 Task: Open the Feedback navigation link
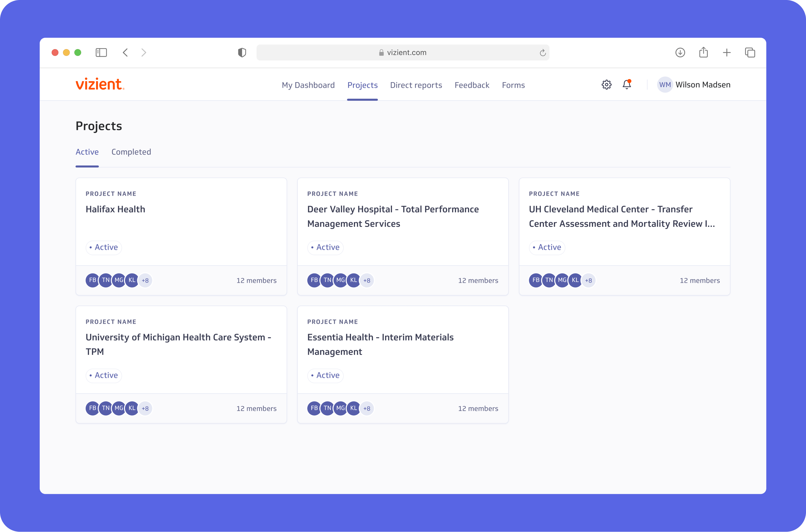coord(472,85)
